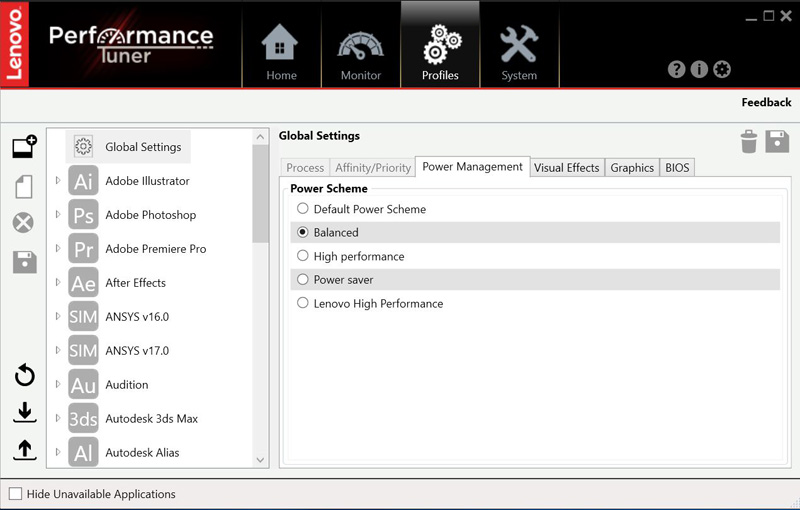Click the trash delete profile icon
This screenshot has height=510, width=800.
(x=749, y=142)
